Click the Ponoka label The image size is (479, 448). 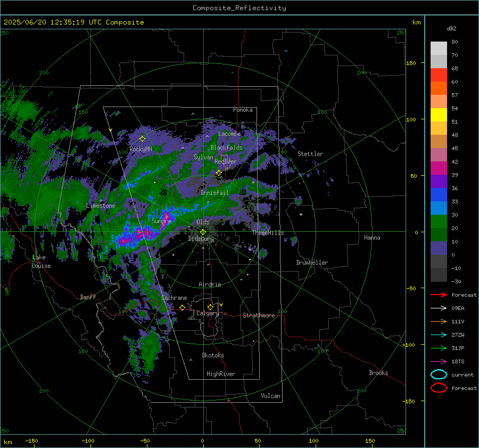click(243, 110)
